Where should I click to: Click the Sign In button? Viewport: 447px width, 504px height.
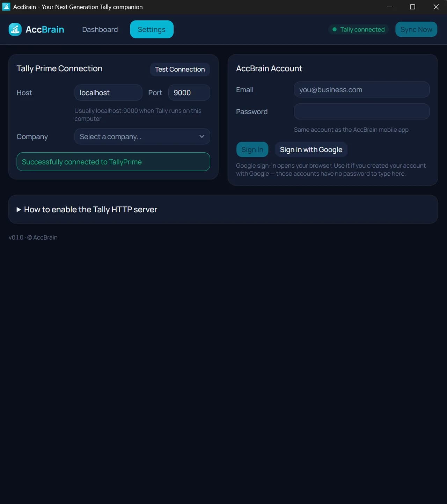252,149
